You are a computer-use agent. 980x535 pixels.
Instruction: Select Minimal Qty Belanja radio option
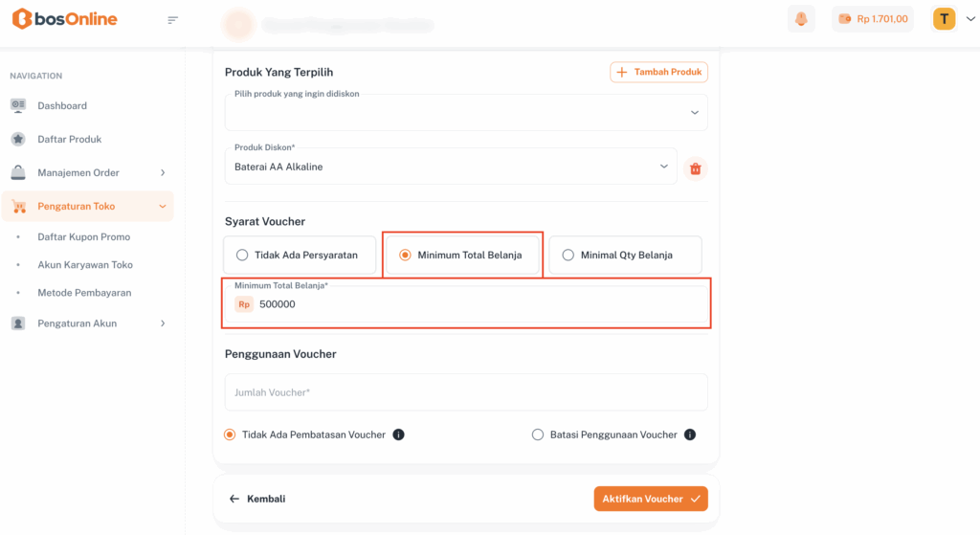pos(568,256)
